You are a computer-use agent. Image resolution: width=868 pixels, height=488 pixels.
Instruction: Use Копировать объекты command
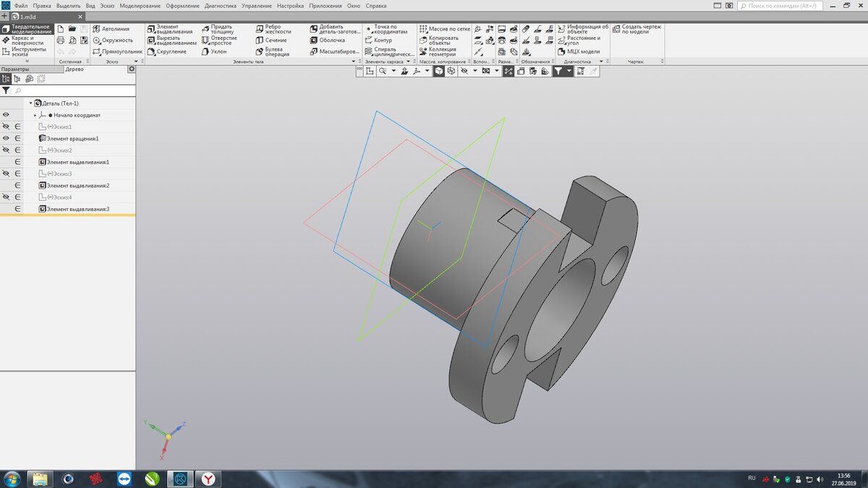tap(439, 40)
